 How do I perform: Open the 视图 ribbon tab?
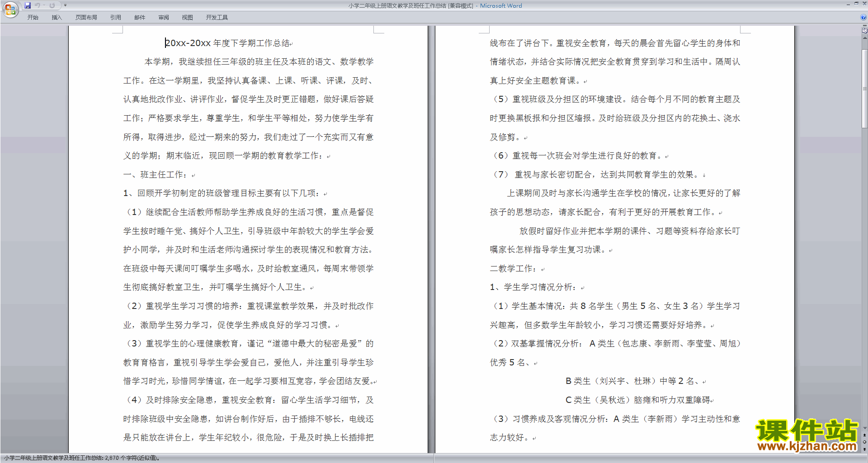[188, 18]
